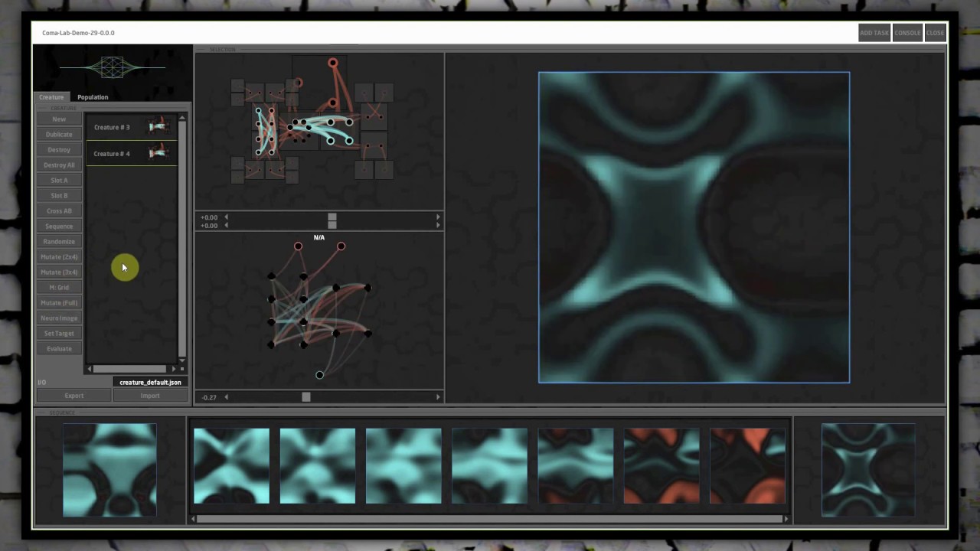Click right arrow of second +0.00 slider
Image resolution: width=980 pixels, height=551 pixels.
pyautogui.click(x=438, y=226)
